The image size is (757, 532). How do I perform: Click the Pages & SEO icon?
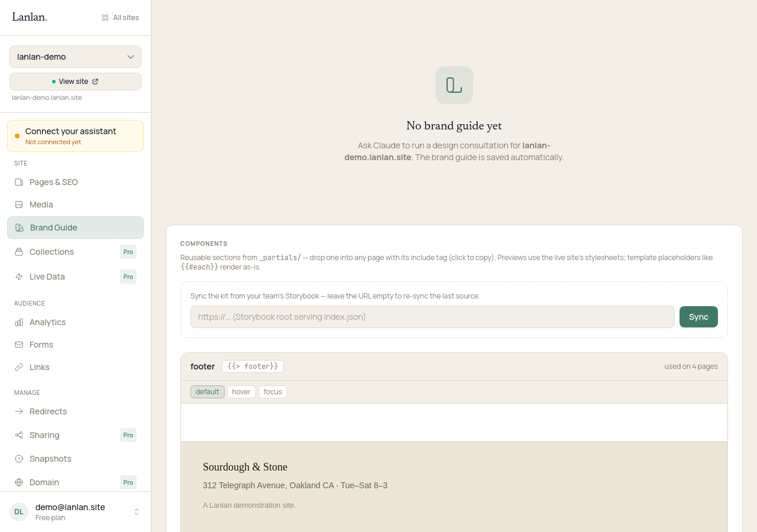pyautogui.click(x=19, y=182)
